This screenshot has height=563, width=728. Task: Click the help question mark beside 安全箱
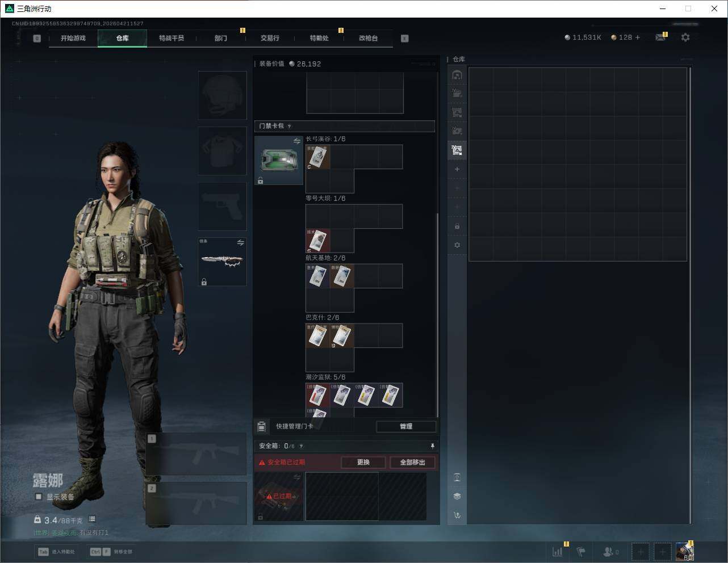tap(301, 446)
